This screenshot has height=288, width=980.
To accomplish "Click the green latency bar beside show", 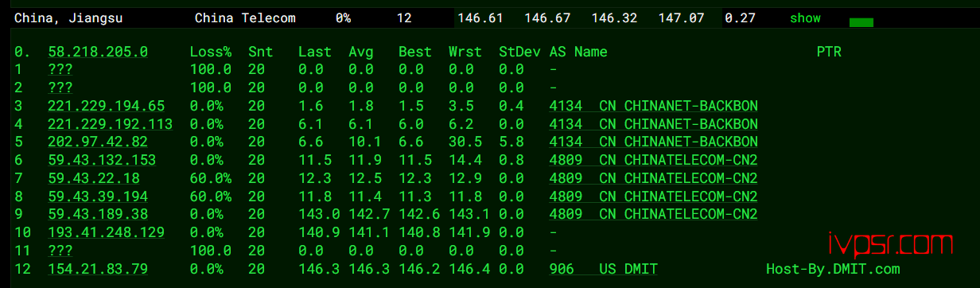I will point(861,22).
